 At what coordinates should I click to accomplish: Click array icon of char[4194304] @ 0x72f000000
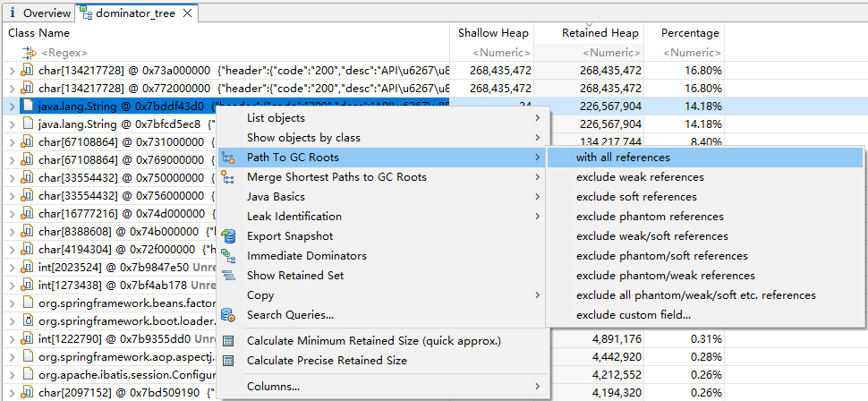click(27, 249)
